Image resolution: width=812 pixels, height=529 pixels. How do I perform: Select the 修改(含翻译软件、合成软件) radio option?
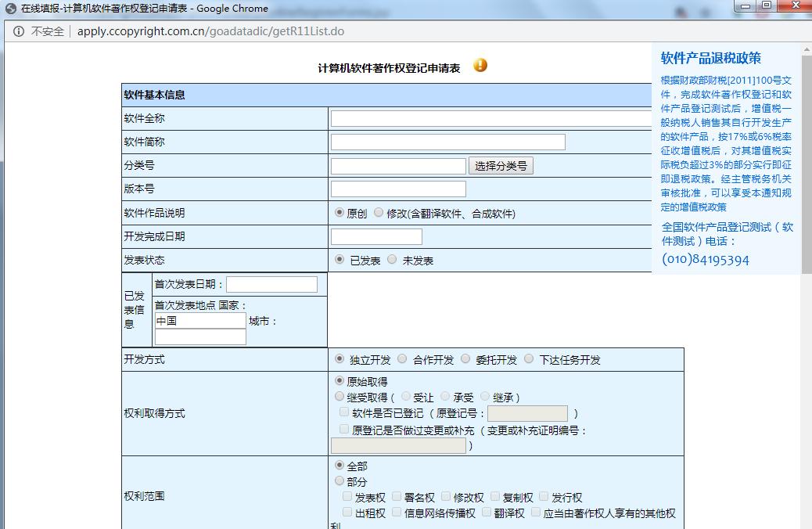click(x=379, y=211)
